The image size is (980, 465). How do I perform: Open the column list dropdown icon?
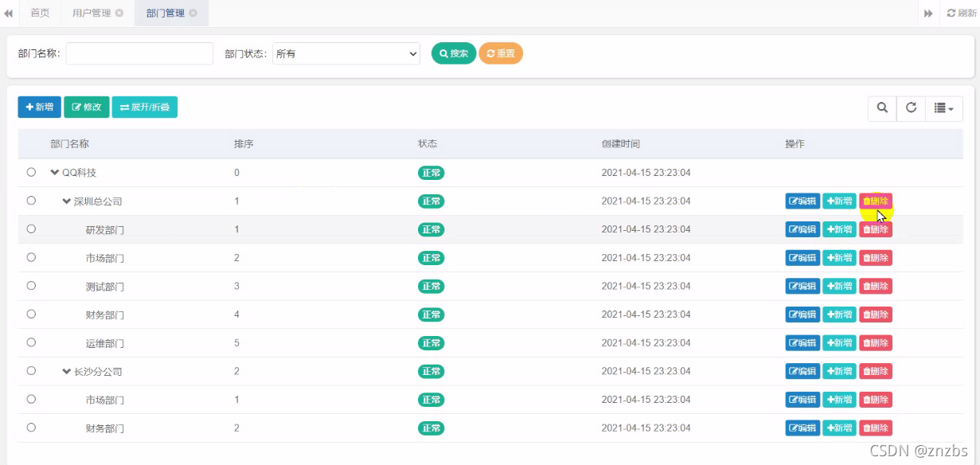[x=943, y=107]
